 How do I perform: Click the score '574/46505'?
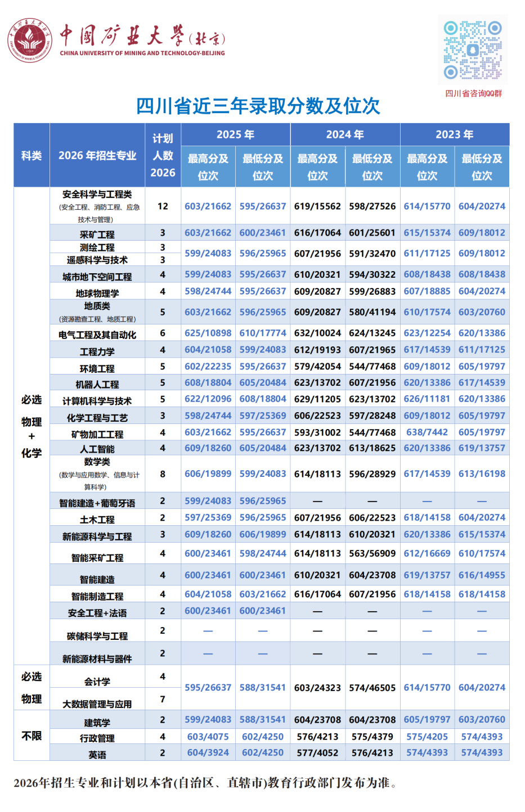373,687
